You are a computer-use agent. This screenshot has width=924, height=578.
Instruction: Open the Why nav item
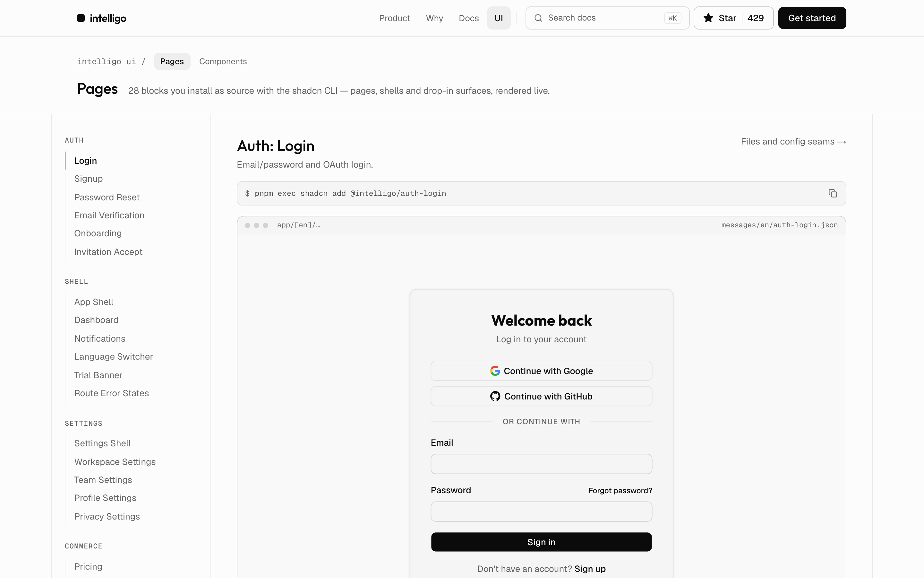tap(434, 18)
